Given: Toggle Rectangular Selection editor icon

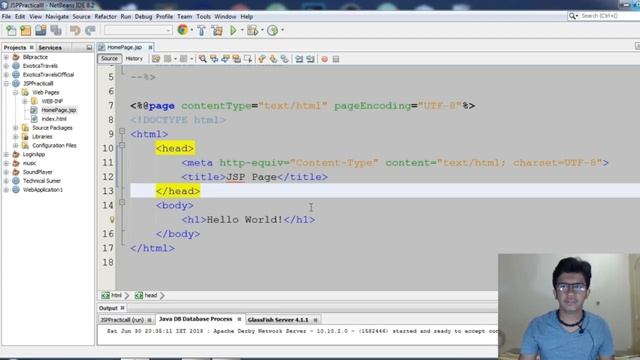Looking at the screenshot, I should point(248,59).
